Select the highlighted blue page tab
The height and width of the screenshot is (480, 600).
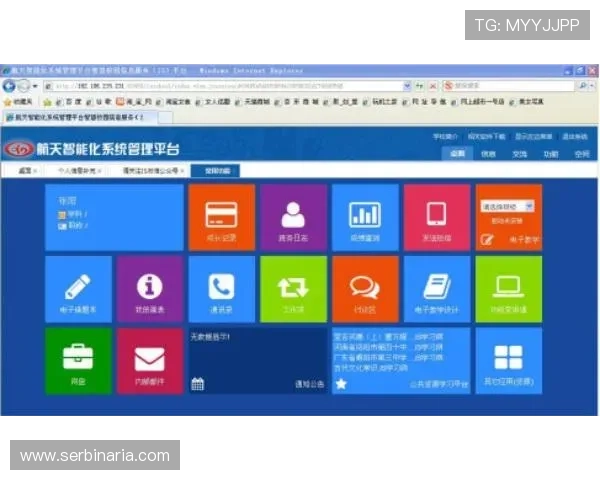(215, 171)
